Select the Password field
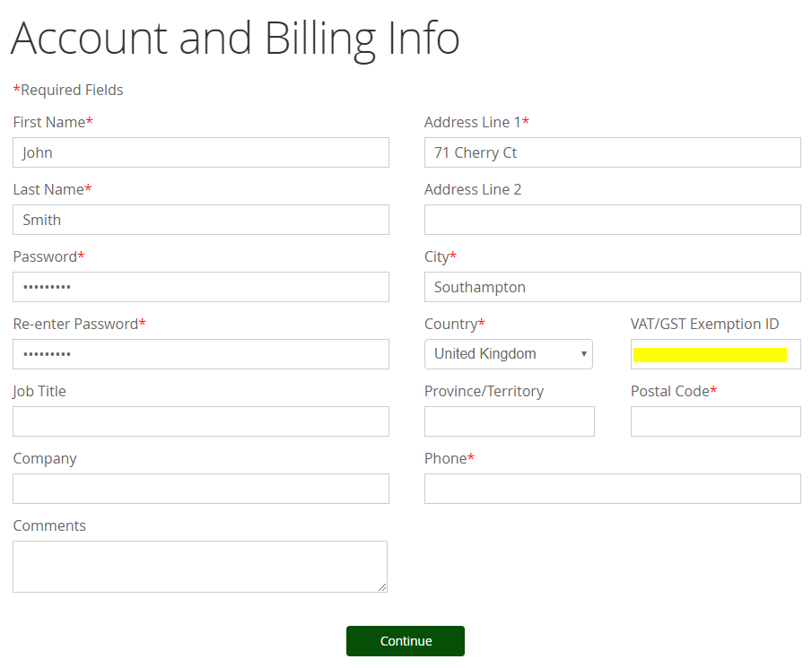Screen dimensions: 812x668 (200, 287)
